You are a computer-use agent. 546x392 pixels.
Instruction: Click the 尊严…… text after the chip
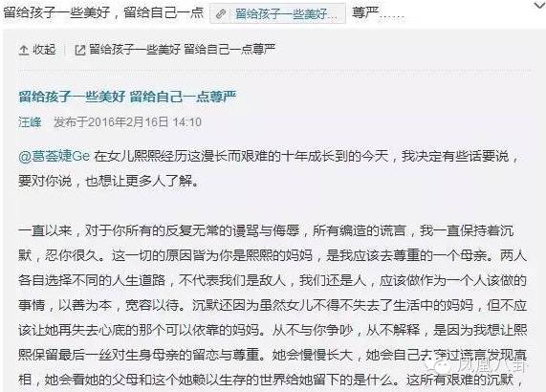coord(378,13)
